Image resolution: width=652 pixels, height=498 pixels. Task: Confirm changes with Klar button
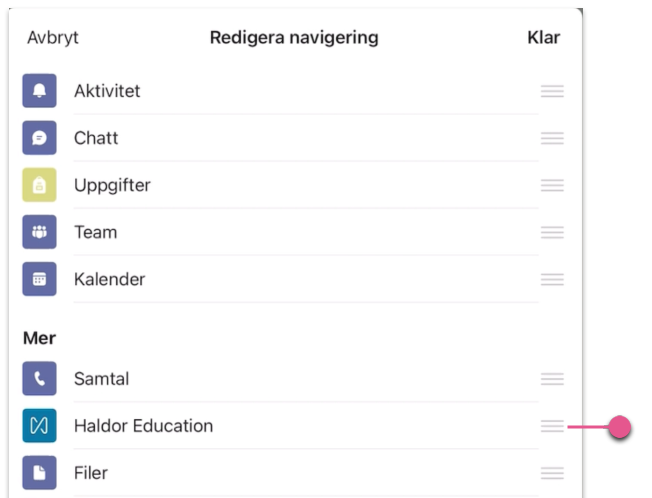pyautogui.click(x=543, y=37)
